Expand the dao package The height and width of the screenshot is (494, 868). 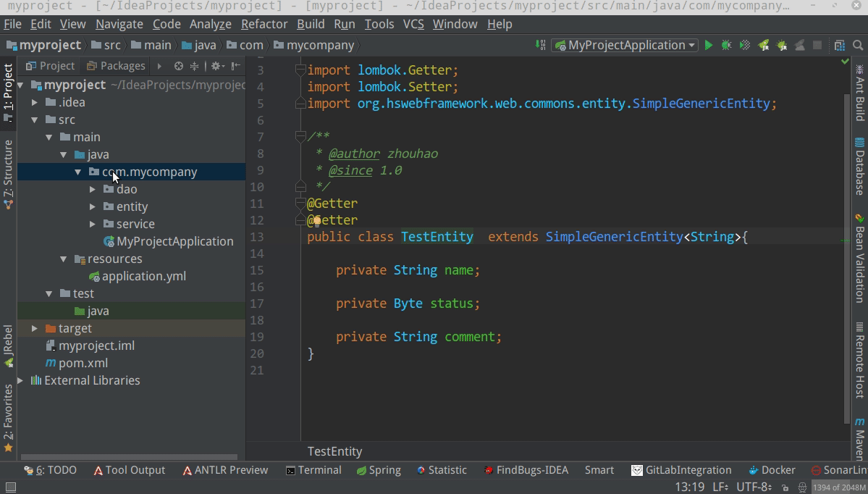pos(92,189)
